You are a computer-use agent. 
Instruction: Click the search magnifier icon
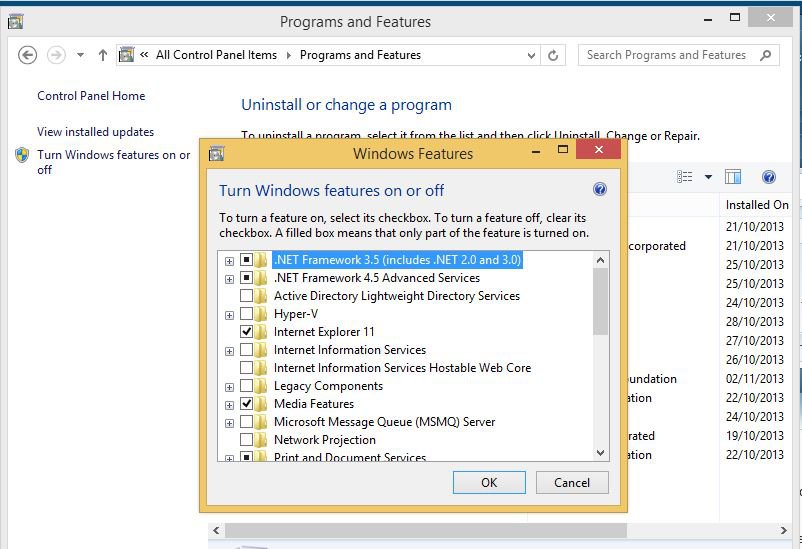coord(766,55)
